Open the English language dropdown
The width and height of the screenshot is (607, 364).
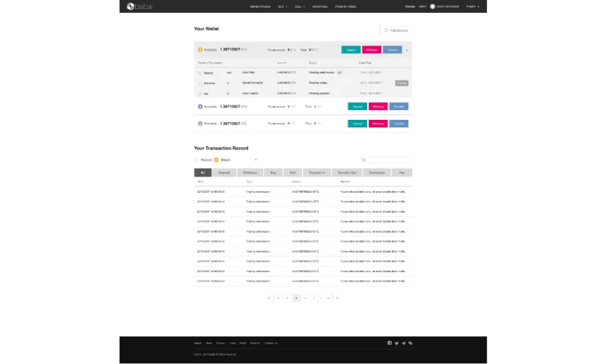473,7
